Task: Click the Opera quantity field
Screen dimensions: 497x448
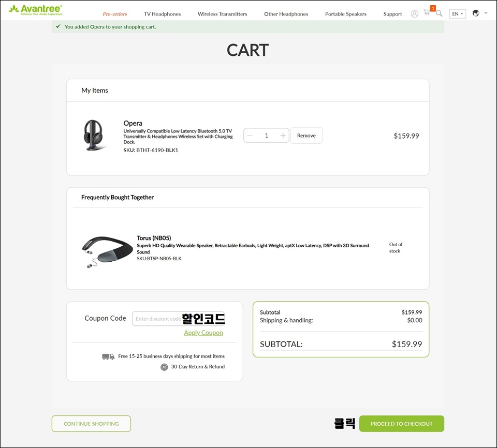Action: coord(266,136)
